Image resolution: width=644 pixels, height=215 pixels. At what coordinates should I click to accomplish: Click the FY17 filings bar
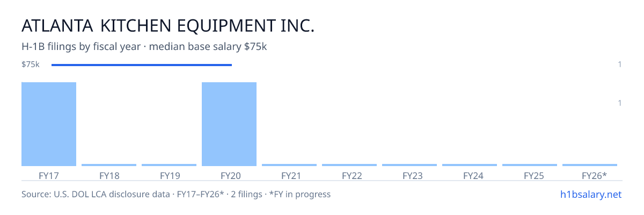(x=49, y=124)
